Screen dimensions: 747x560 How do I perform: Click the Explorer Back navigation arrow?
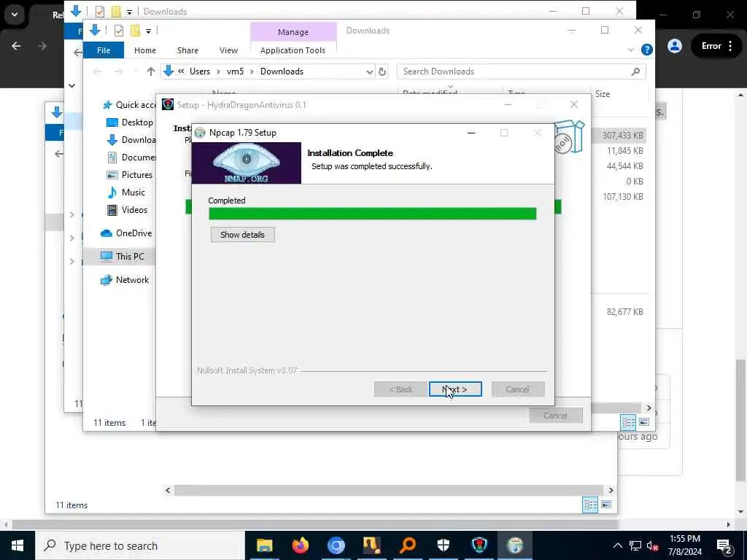click(x=97, y=71)
